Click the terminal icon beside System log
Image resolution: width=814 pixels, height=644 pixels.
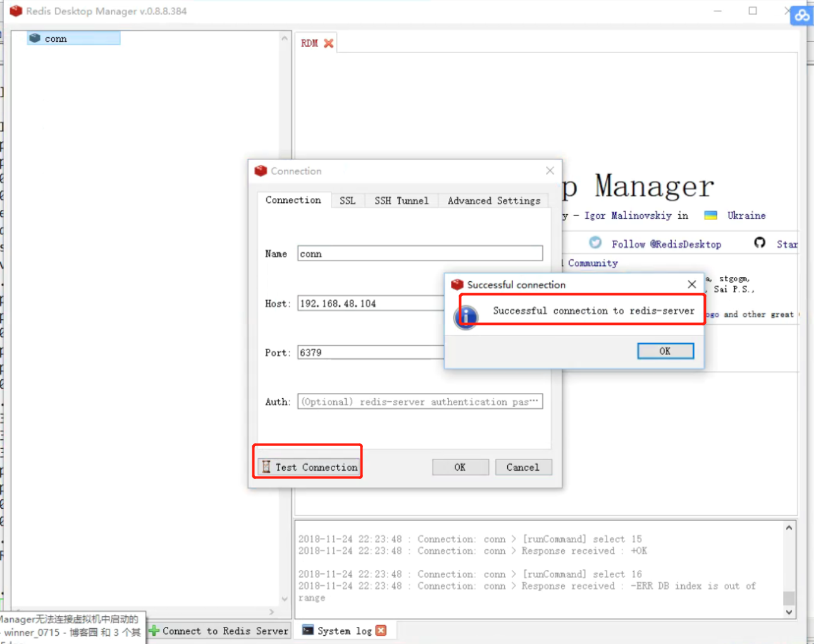[308, 630]
